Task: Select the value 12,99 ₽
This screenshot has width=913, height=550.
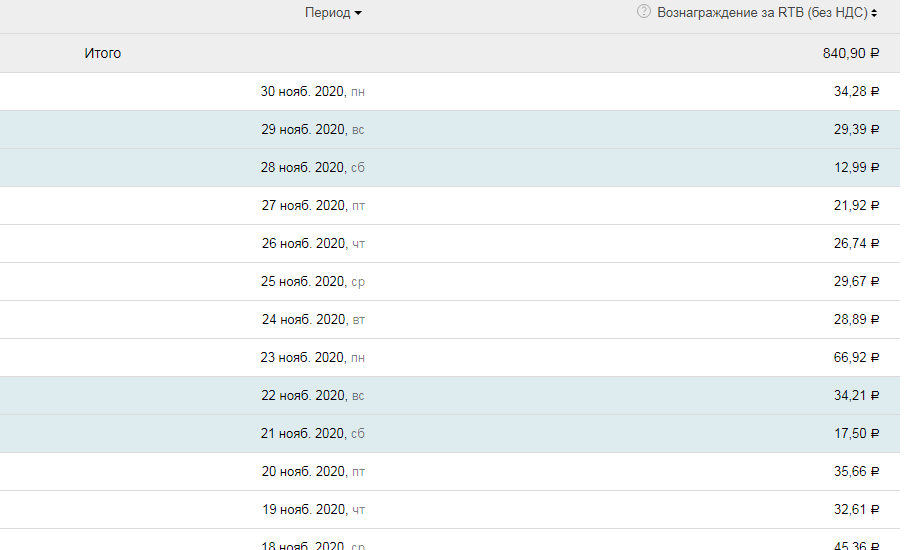Action: click(856, 167)
